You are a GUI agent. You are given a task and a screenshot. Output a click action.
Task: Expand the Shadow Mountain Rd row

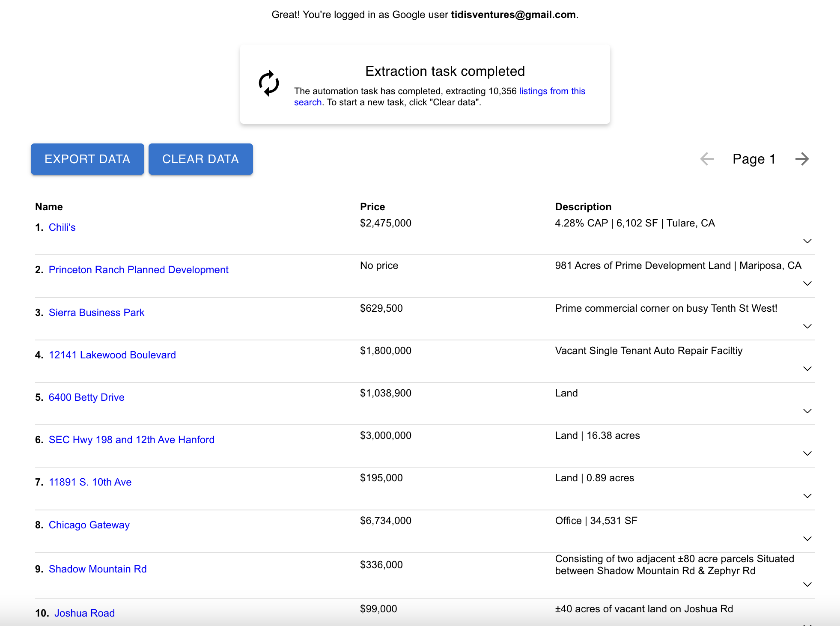pos(807,584)
